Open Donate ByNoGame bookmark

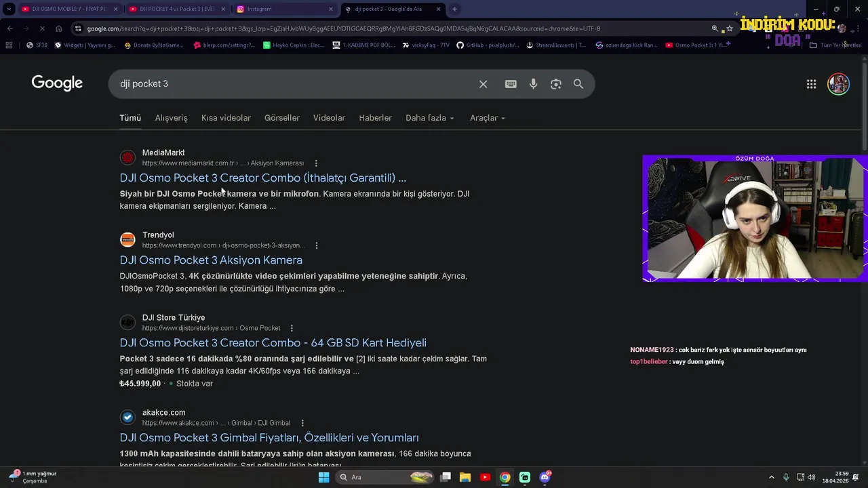(x=153, y=45)
